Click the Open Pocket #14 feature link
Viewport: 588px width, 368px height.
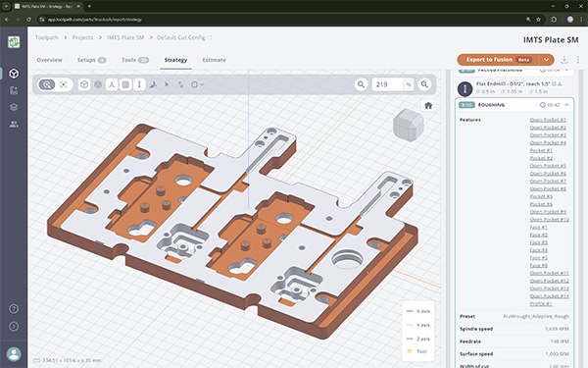click(550, 296)
